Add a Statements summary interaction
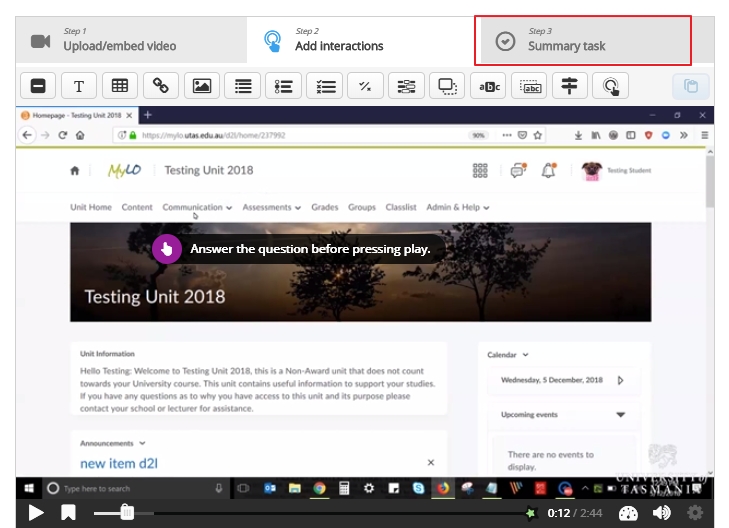The image size is (729, 528). coord(243,86)
